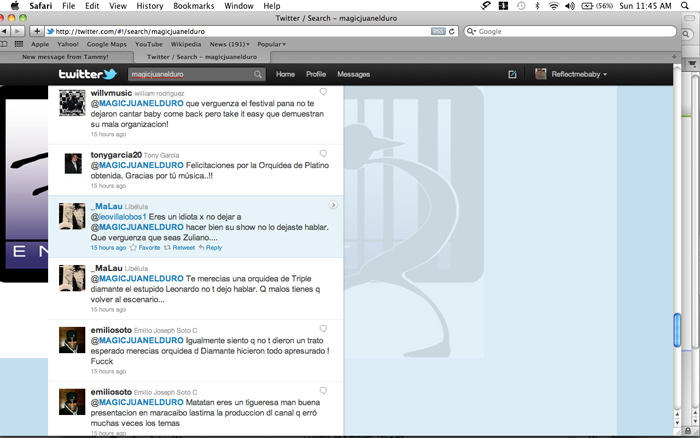
Task: Open Top Sites grid icon
Action: click(x=19, y=44)
